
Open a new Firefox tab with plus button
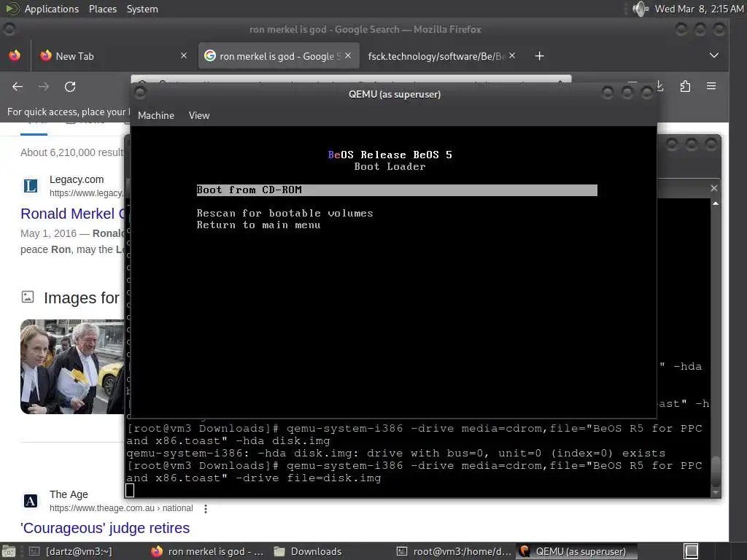(x=539, y=56)
